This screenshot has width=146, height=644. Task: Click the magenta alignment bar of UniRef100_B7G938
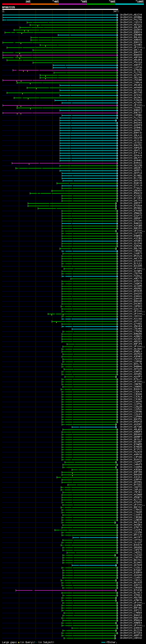pyautogui.click(x=66, y=590)
